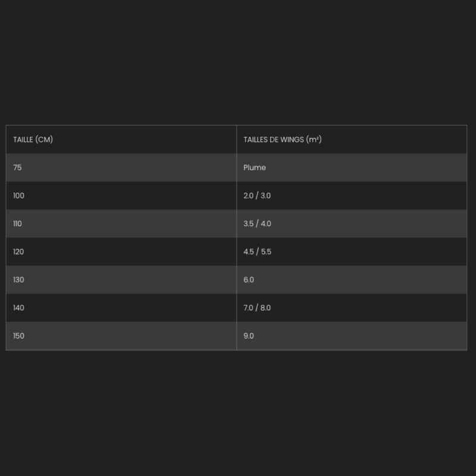The image size is (476, 476).
Task: Click the '4.5 / 5.5' value text
Action: [257, 252]
